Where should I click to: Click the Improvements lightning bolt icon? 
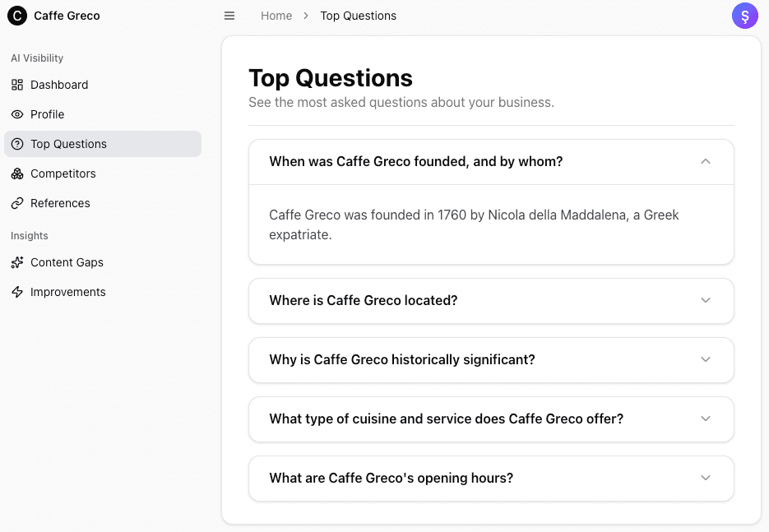17,292
